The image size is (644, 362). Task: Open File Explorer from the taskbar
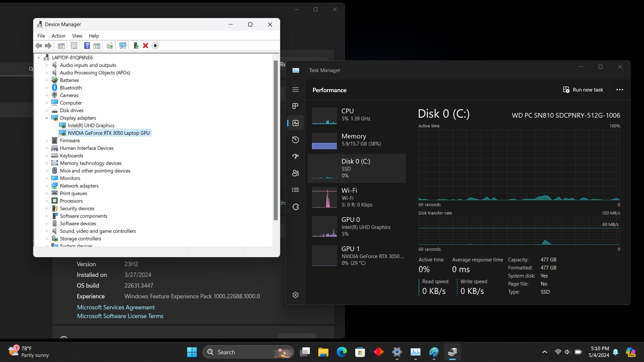[323, 352]
